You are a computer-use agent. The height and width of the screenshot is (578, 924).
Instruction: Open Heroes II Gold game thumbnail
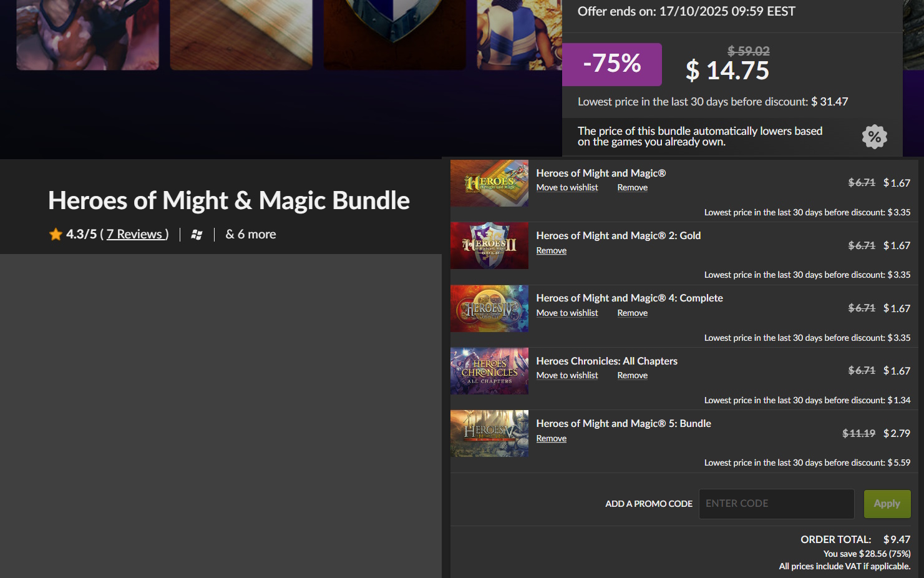coord(489,245)
